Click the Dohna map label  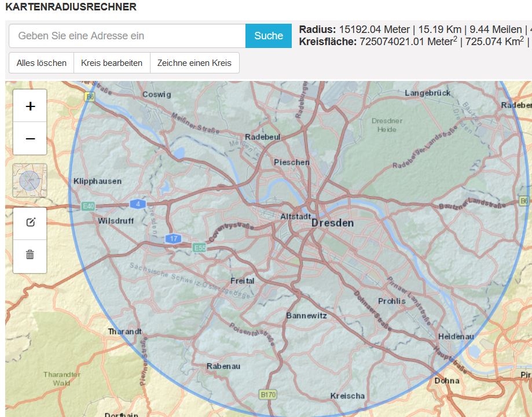[x=447, y=381]
